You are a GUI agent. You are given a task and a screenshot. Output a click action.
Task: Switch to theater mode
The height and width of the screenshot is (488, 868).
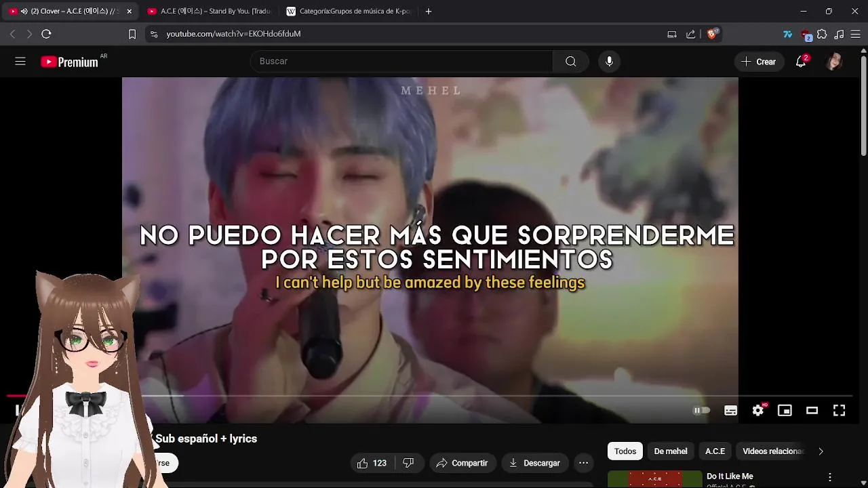(x=812, y=410)
